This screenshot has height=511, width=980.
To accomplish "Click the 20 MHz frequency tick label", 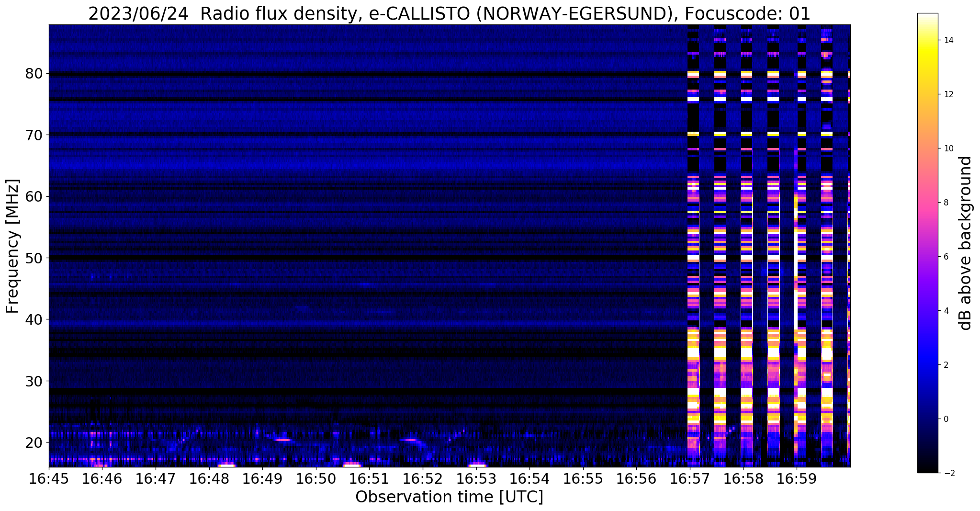I will 34,443.
